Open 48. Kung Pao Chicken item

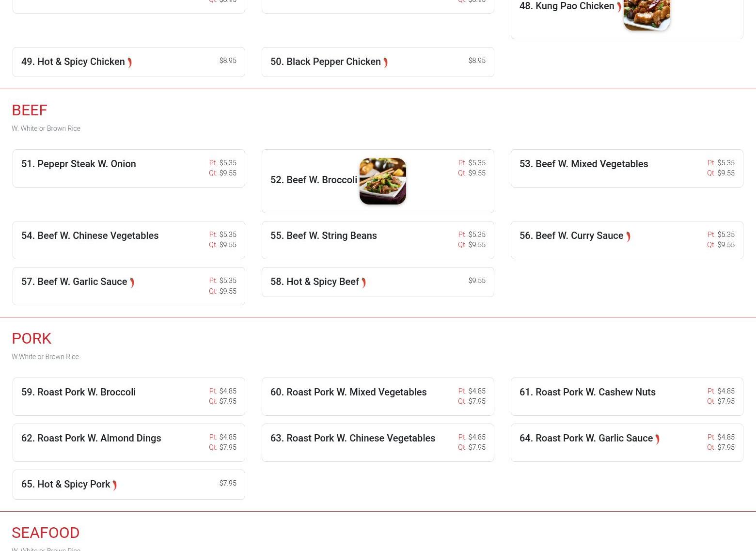pyautogui.click(x=627, y=19)
